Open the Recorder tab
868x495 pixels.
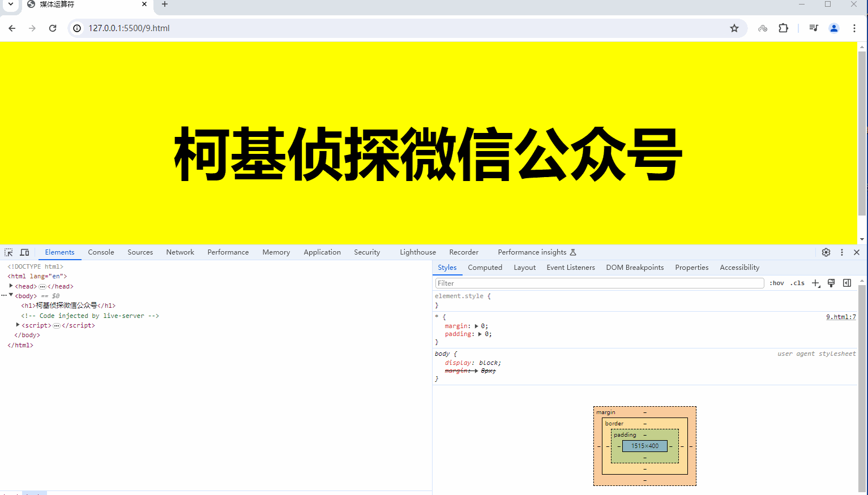pyautogui.click(x=464, y=252)
